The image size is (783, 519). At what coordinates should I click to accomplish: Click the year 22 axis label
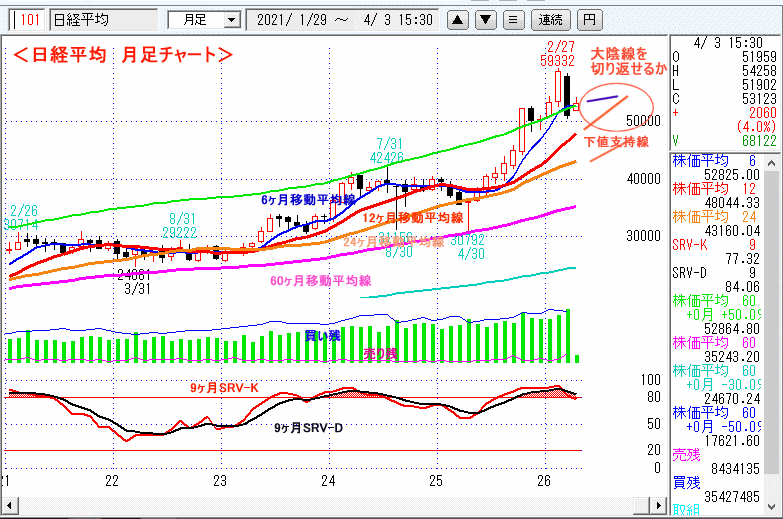pos(112,481)
